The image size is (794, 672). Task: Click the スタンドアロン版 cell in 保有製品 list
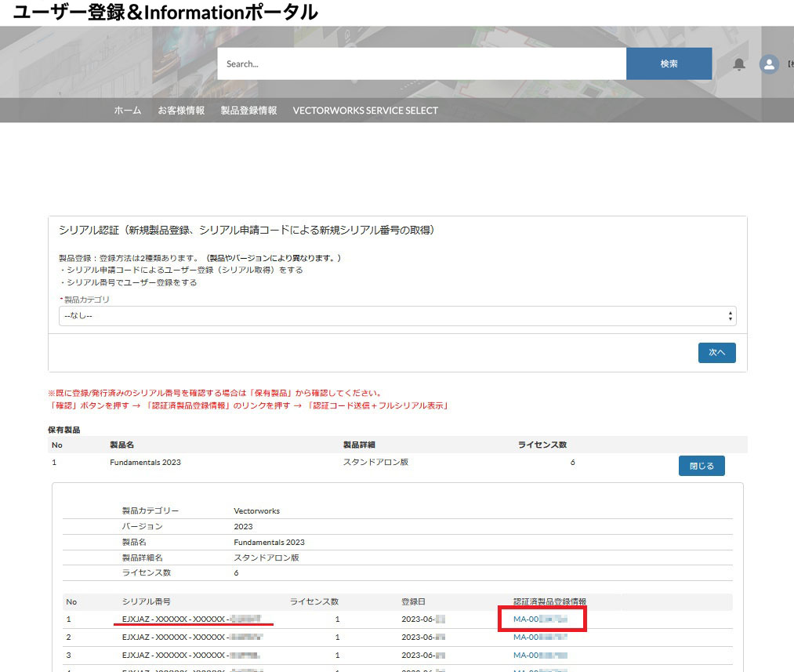pos(375,463)
